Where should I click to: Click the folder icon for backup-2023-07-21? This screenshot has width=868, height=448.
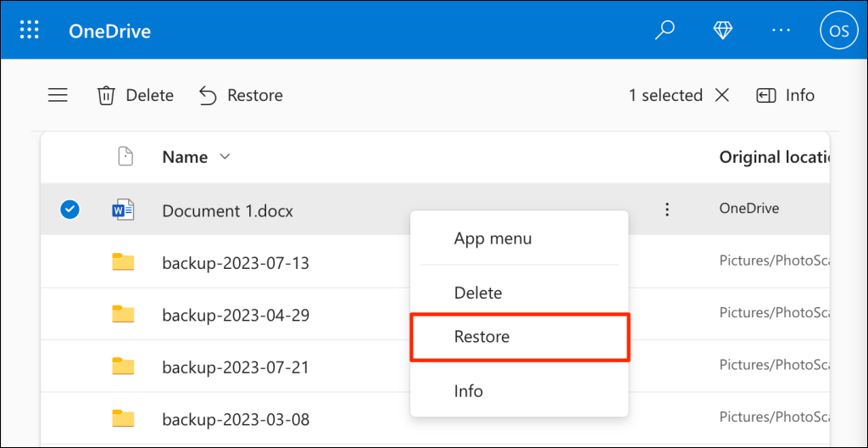coord(123,366)
